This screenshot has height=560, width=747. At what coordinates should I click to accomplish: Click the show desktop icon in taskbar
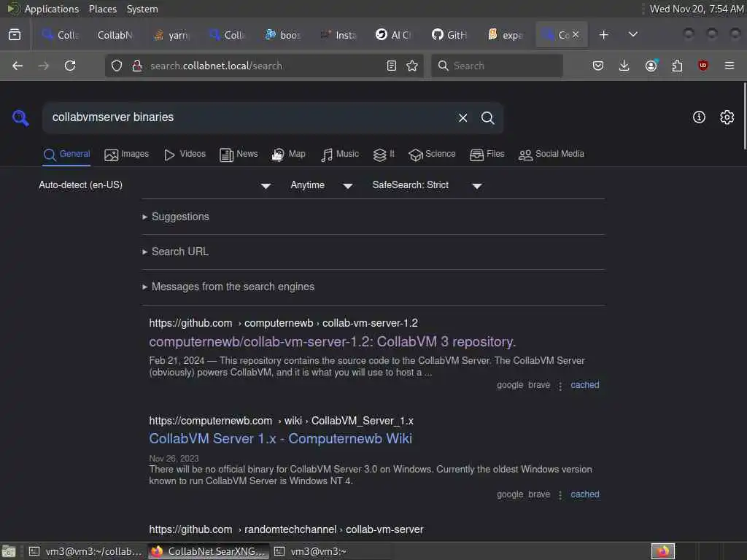point(9,551)
